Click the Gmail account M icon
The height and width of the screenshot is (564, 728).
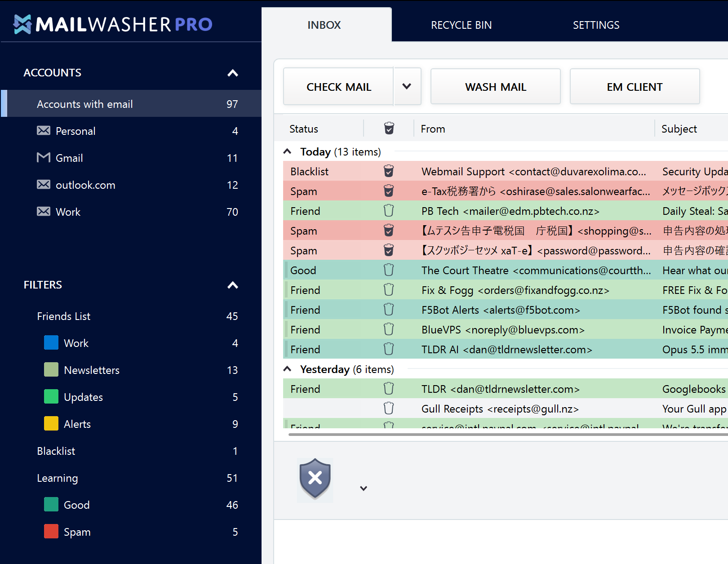[x=44, y=157]
